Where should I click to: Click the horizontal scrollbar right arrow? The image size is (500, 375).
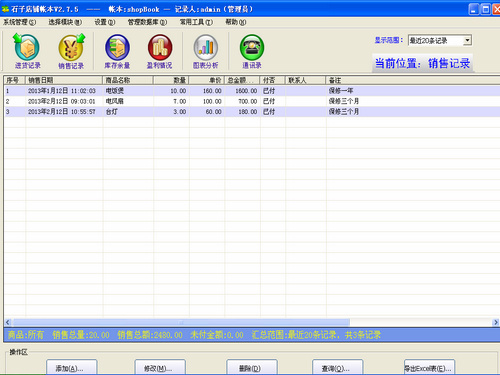(x=496, y=322)
